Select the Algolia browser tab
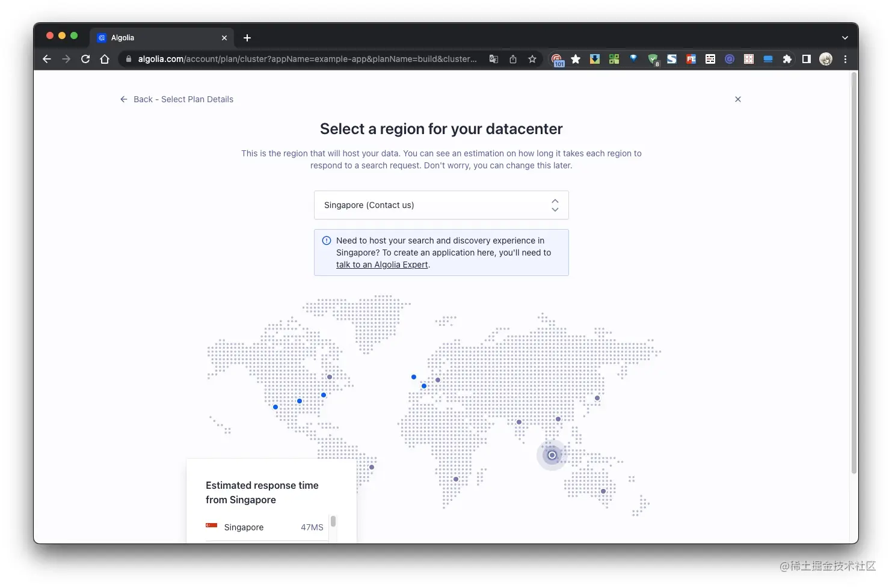The image size is (892, 588). coord(162,37)
